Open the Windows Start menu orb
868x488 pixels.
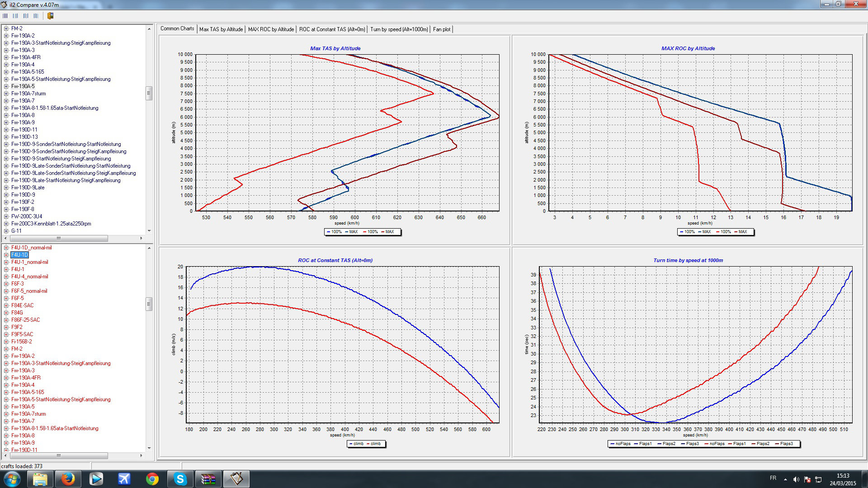pyautogui.click(x=12, y=479)
